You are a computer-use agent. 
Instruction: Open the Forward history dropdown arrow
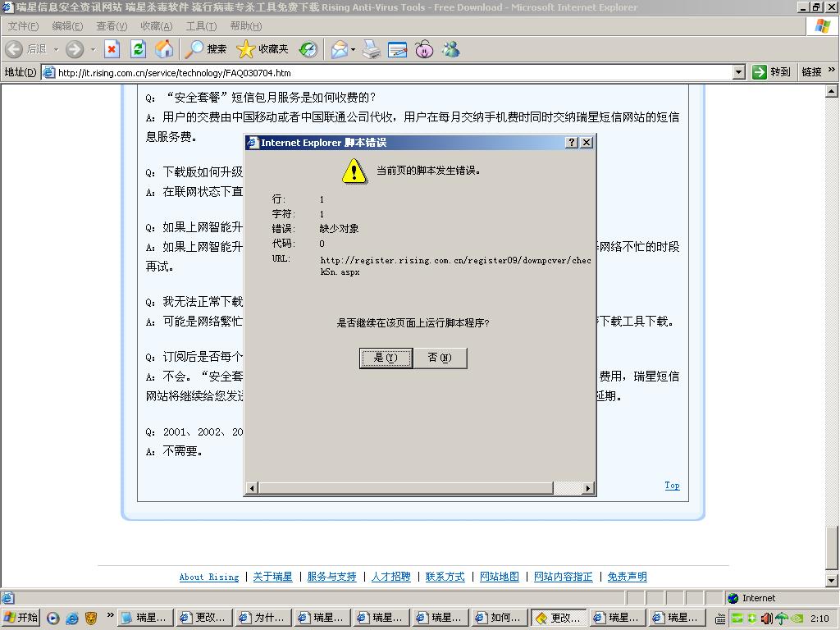[x=93, y=49]
